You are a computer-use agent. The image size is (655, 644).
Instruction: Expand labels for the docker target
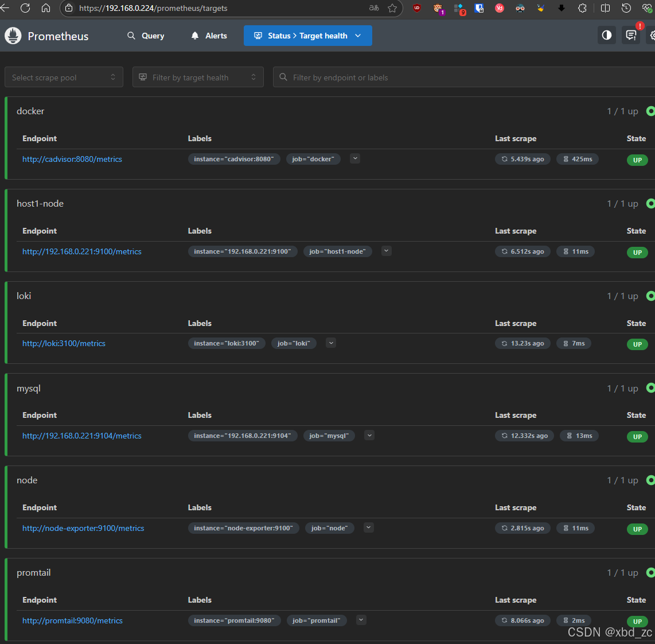click(355, 159)
